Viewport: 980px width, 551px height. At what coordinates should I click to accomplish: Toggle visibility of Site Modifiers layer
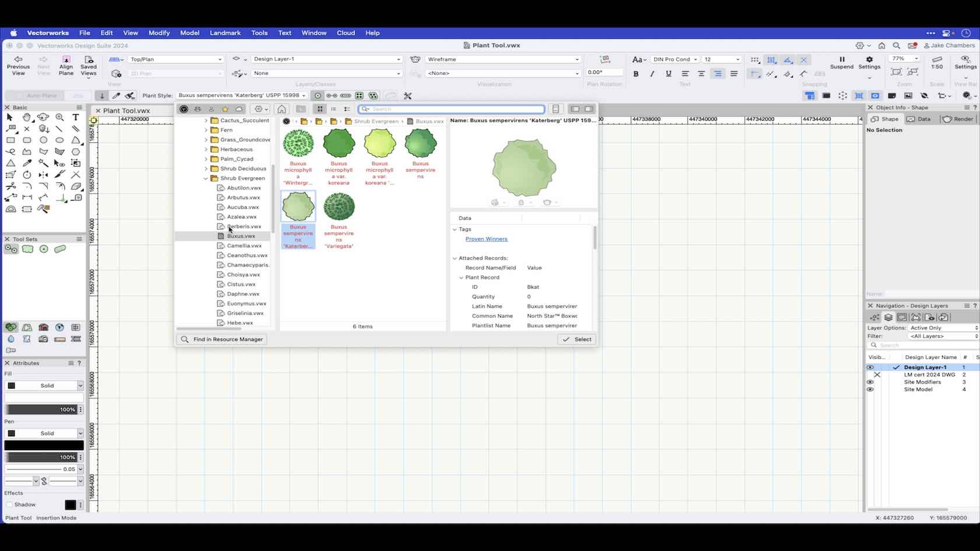click(870, 382)
